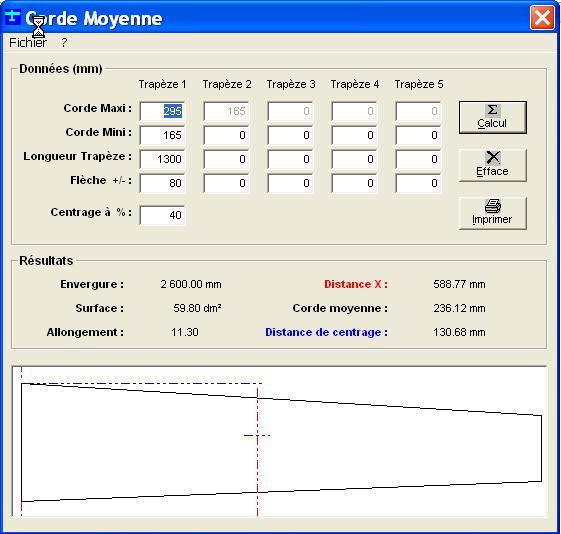Open the question mark help menu
Screen dimensions: 561x534
64,43
